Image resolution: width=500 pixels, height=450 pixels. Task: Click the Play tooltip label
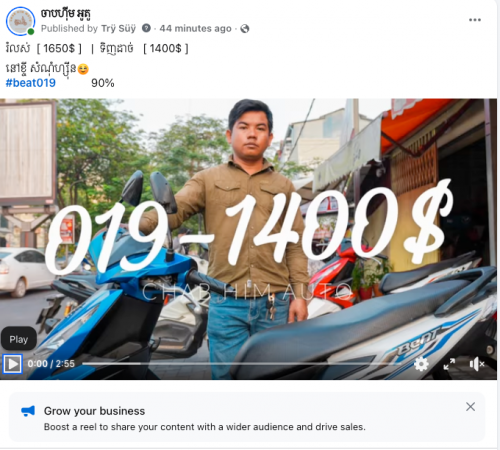pos(19,339)
